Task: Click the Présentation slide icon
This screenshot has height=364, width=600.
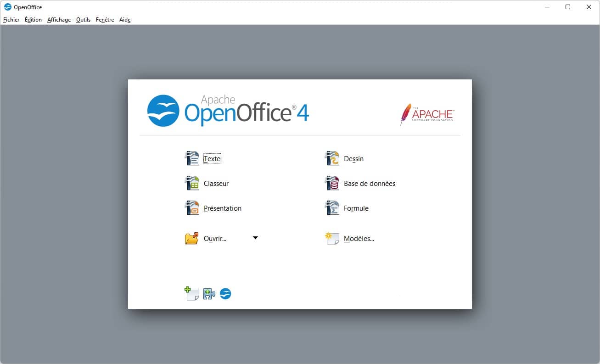Action: pyautogui.click(x=192, y=208)
